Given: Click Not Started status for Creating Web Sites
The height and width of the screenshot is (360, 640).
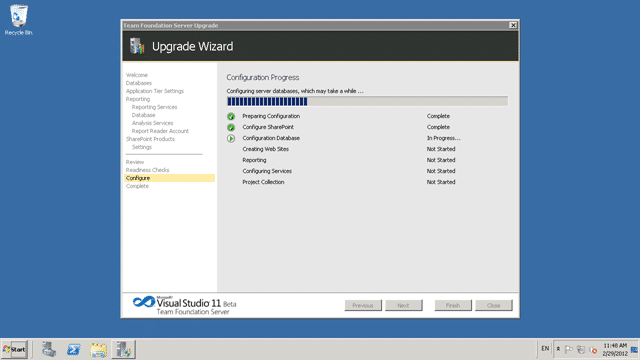Looking at the screenshot, I should coord(441,149).
